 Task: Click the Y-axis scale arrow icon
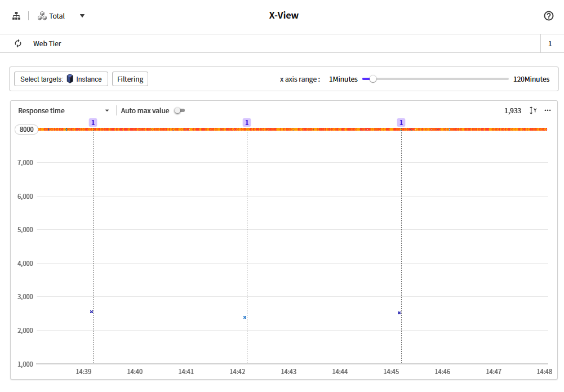tap(532, 110)
